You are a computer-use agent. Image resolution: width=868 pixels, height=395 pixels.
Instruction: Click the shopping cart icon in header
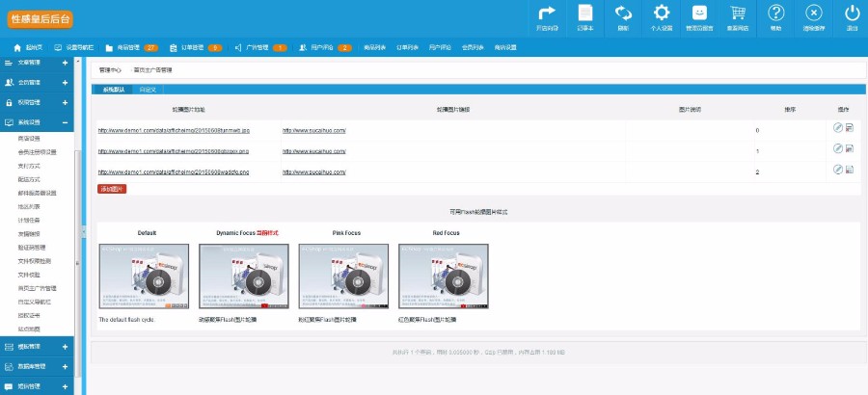pos(738,13)
